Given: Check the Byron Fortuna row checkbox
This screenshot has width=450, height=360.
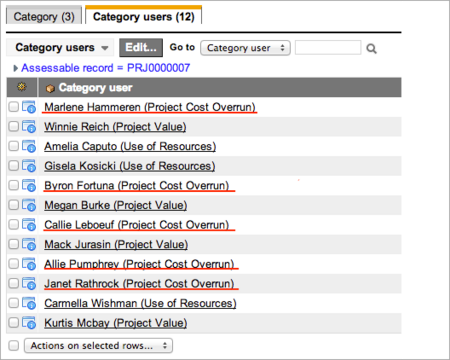Looking at the screenshot, I should click(x=13, y=185).
